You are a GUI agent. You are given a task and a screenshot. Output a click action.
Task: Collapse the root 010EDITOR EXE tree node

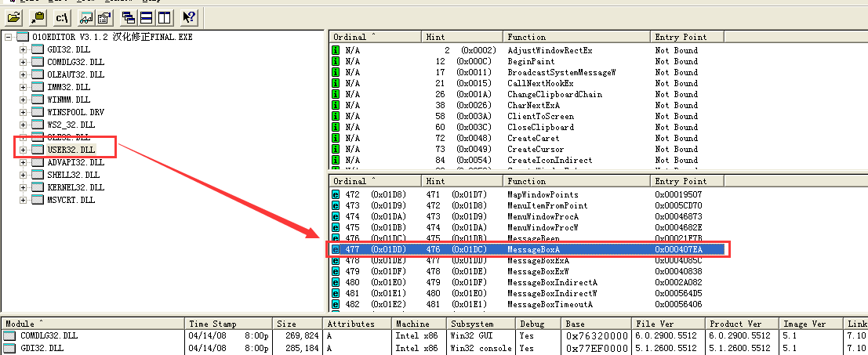tap(8, 37)
